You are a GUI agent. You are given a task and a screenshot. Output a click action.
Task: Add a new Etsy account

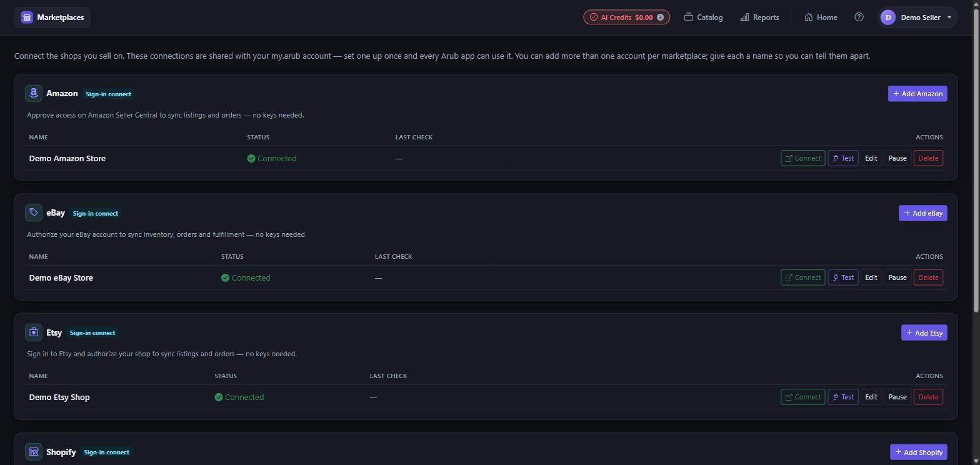(924, 332)
